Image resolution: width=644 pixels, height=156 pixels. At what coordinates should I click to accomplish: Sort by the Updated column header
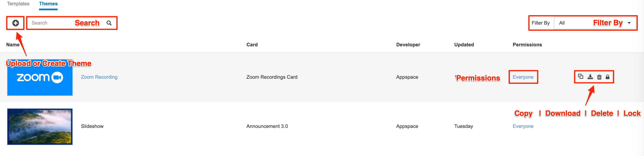tap(464, 45)
